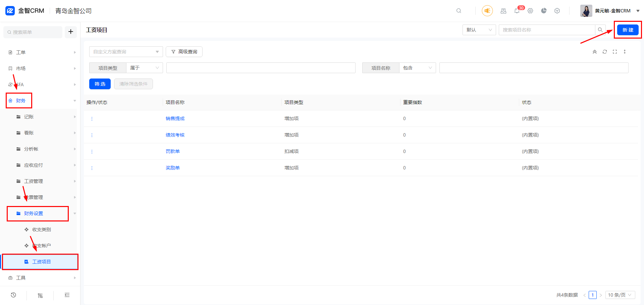Open the notification bell with 30 badge
The height and width of the screenshot is (305, 644).
pos(517,11)
